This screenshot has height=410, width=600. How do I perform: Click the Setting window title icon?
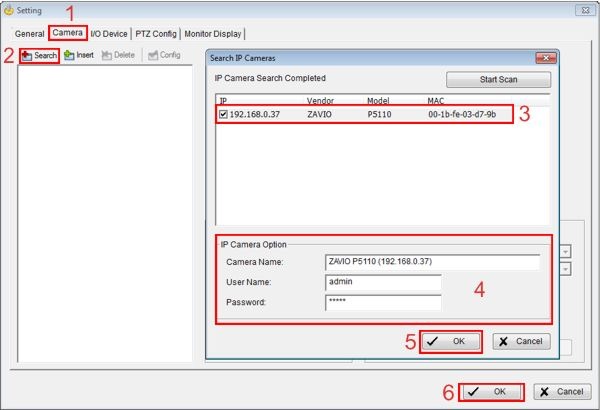coord(9,10)
